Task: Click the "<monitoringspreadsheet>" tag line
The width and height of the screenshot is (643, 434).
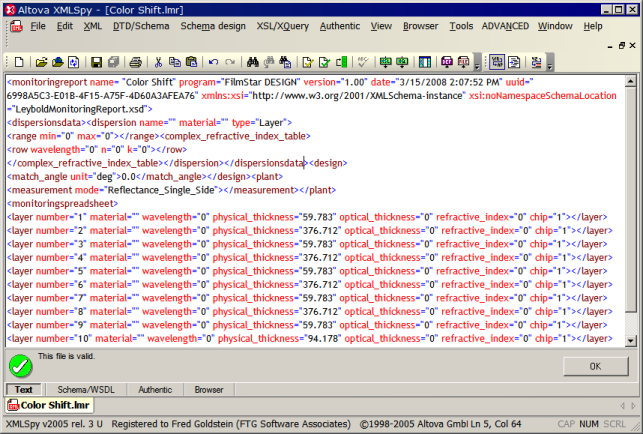Action: (x=62, y=203)
